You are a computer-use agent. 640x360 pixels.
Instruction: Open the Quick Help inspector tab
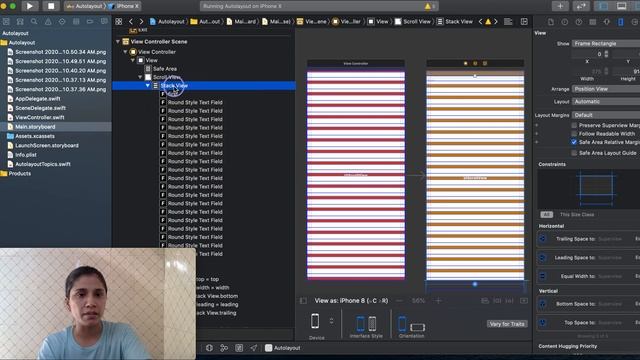[x=579, y=22]
